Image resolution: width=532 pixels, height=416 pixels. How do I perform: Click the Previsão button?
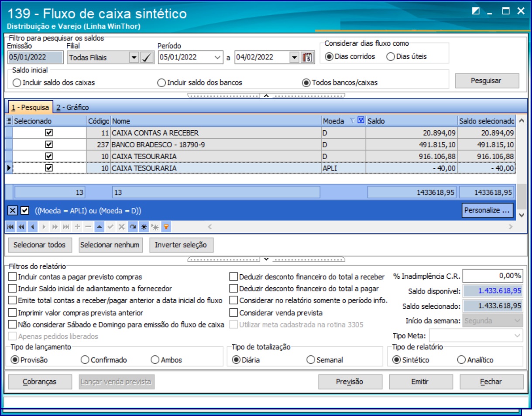[x=350, y=382]
